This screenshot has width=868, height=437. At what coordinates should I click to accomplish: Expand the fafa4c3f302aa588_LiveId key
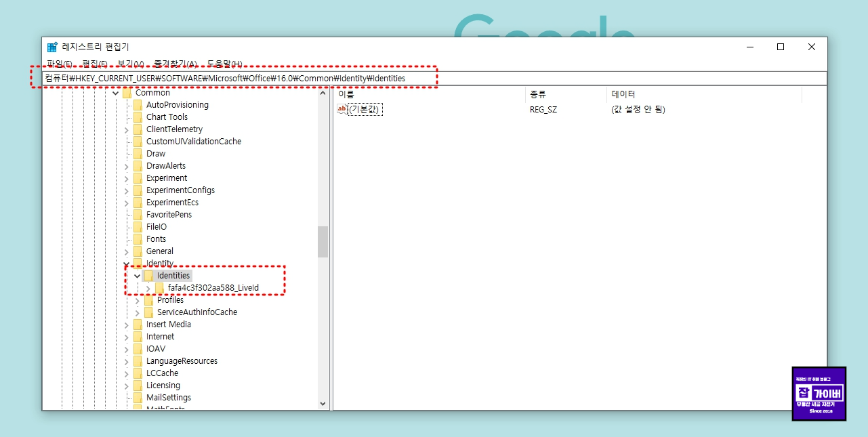click(148, 288)
